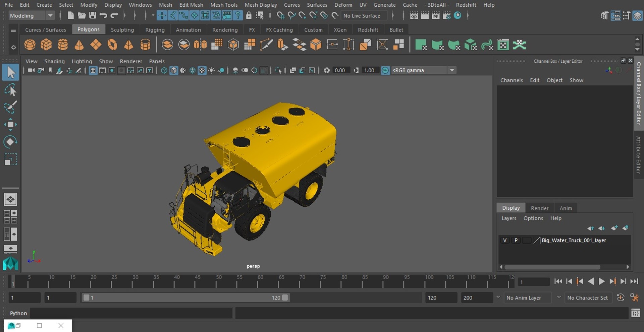
Task: Activate the Rotate tool
Action: (x=11, y=142)
